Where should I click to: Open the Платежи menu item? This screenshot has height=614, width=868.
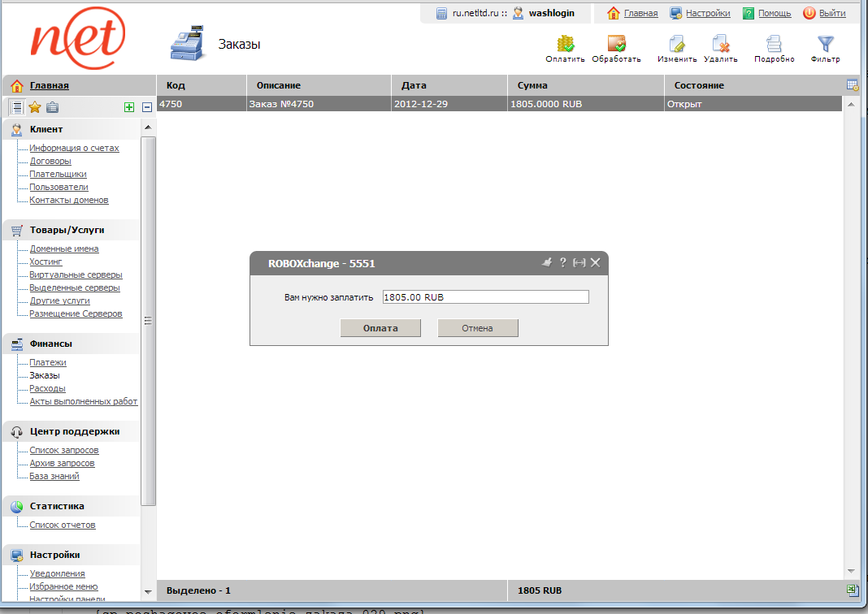pos(48,362)
